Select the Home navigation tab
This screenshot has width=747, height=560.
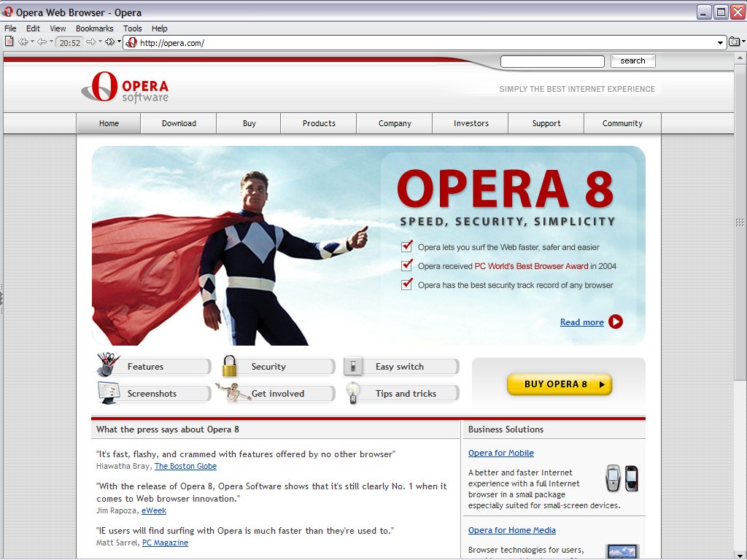click(x=109, y=123)
